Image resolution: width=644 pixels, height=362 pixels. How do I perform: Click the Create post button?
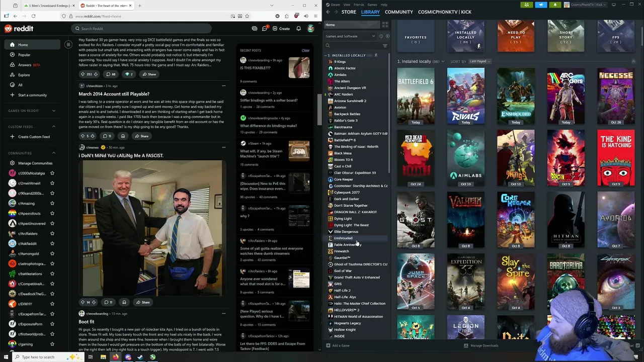coord(281,29)
